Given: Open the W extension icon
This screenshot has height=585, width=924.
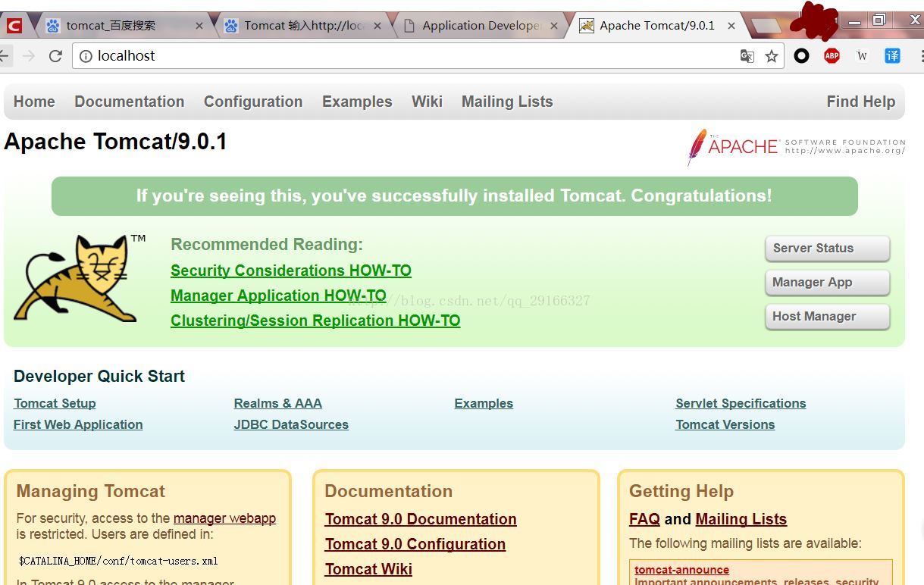Looking at the screenshot, I should (x=862, y=55).
